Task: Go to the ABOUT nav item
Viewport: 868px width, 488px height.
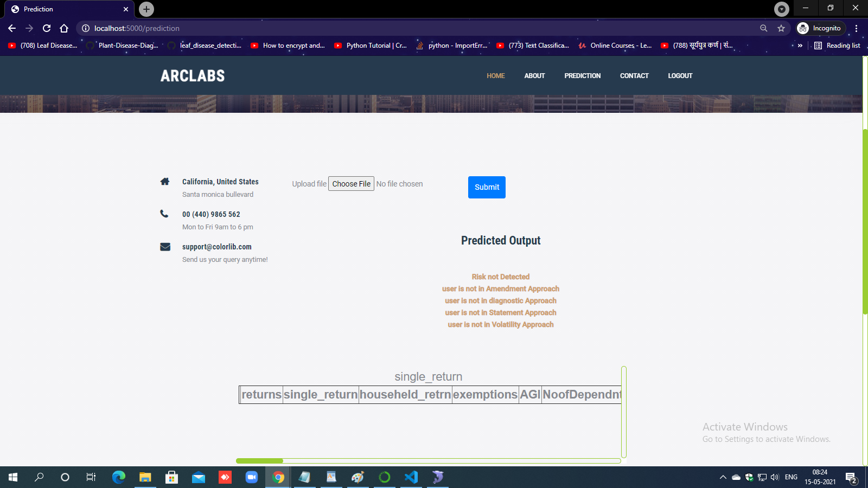Action: click(x=534, y=76)
